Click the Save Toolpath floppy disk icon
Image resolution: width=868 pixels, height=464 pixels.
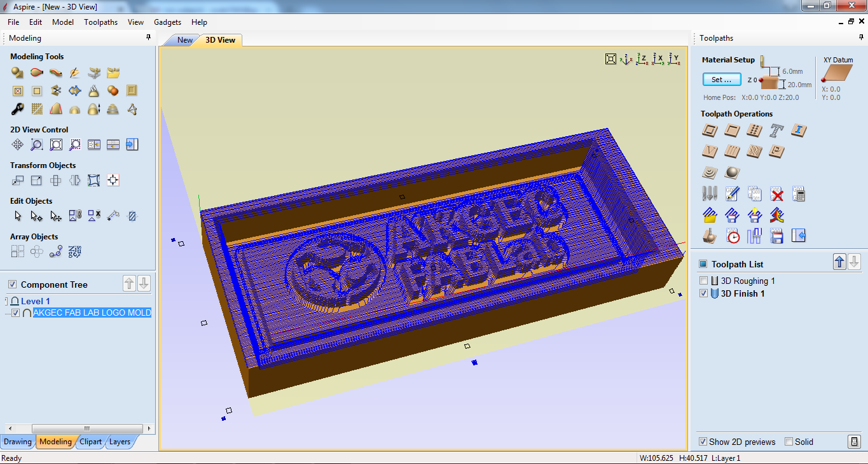click(x=776, y=236)
